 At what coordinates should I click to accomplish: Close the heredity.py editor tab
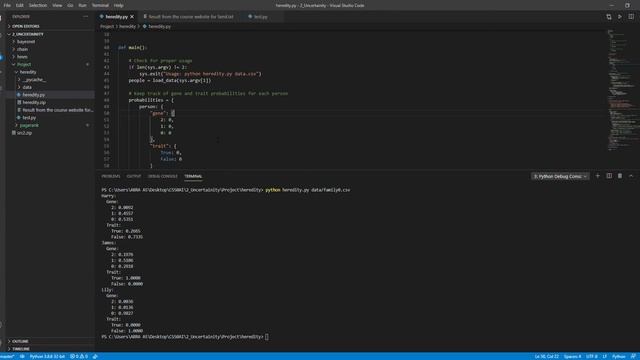point(132,17)
